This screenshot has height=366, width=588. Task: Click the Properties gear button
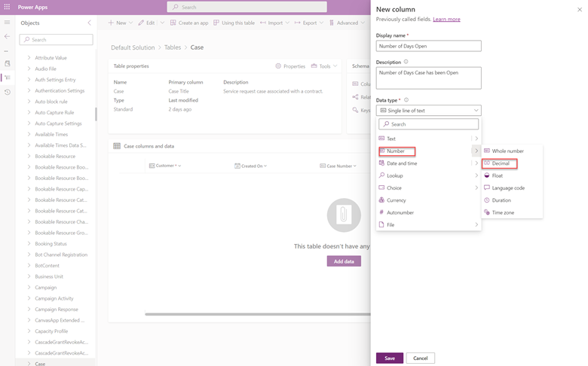tap(290, 66)
